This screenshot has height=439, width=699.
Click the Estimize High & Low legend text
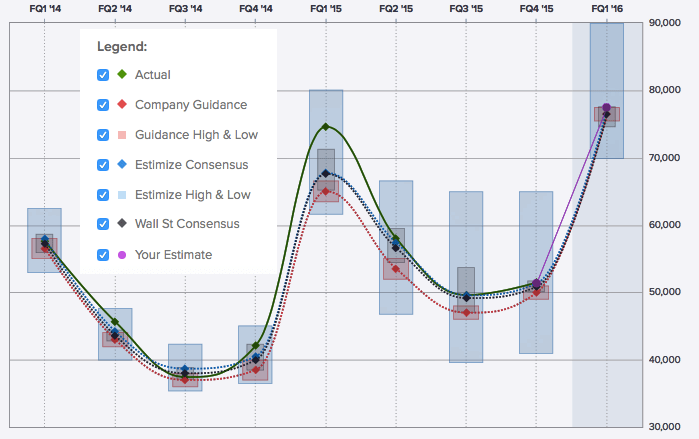[192, 195]
